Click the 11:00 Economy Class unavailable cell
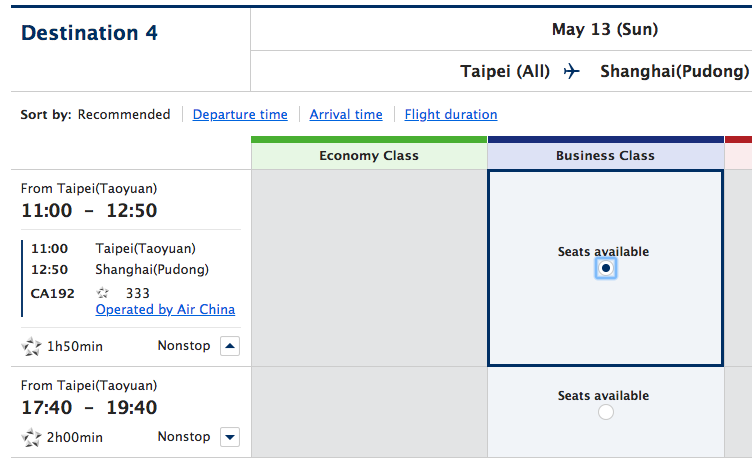Screen dimensions: 752x458 (369, 268)
